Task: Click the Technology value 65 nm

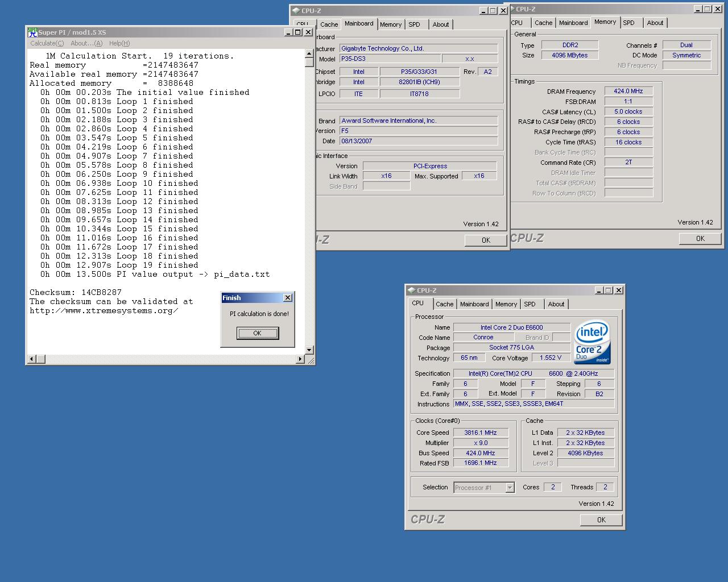Action: point(469,357)
